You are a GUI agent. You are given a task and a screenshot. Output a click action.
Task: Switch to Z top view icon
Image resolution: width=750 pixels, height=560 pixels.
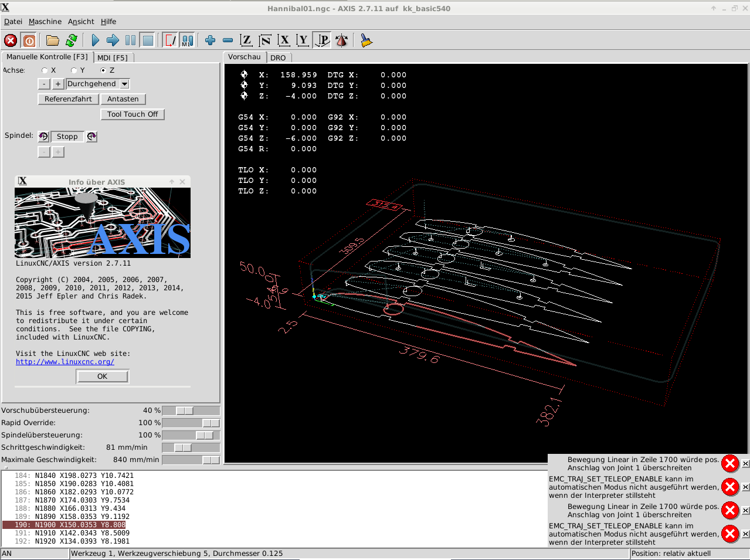(x=246, y=40)
